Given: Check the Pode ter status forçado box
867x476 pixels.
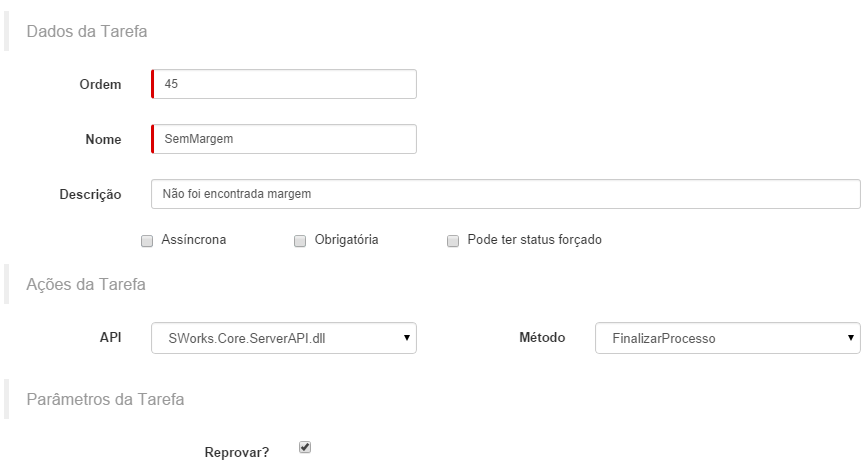Looking at the screenshot, I should (453, 241).
